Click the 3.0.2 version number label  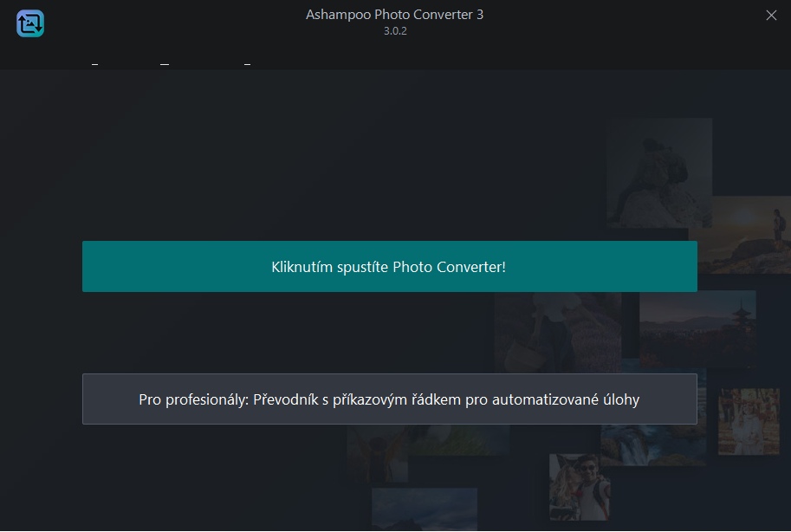395,31
